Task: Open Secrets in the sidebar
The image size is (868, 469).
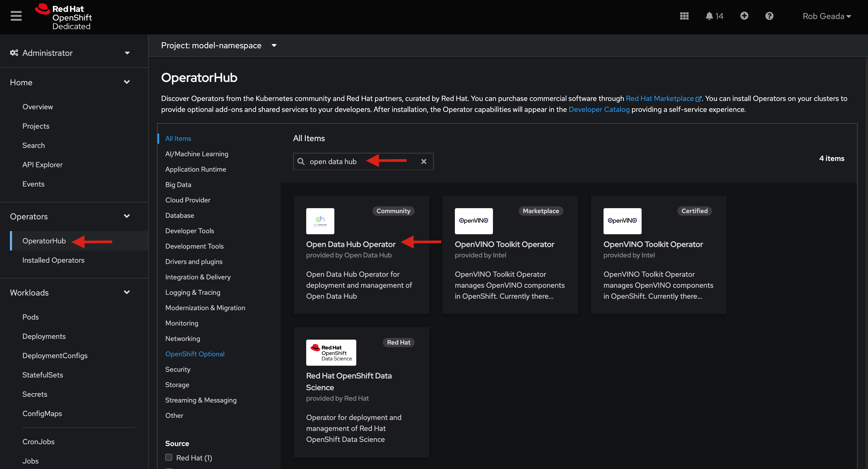Action: [x=35, y=394]
